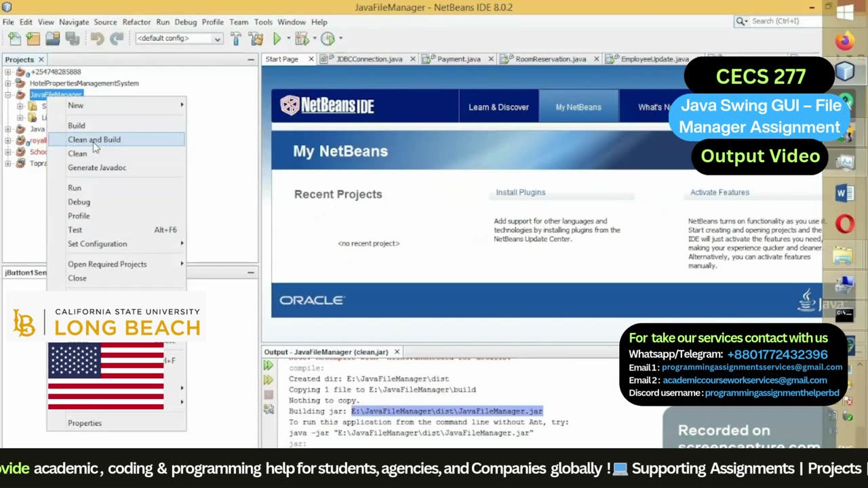Choose Profile from the context menu
This screenshot has height=488, width=868.
[117, 216]
